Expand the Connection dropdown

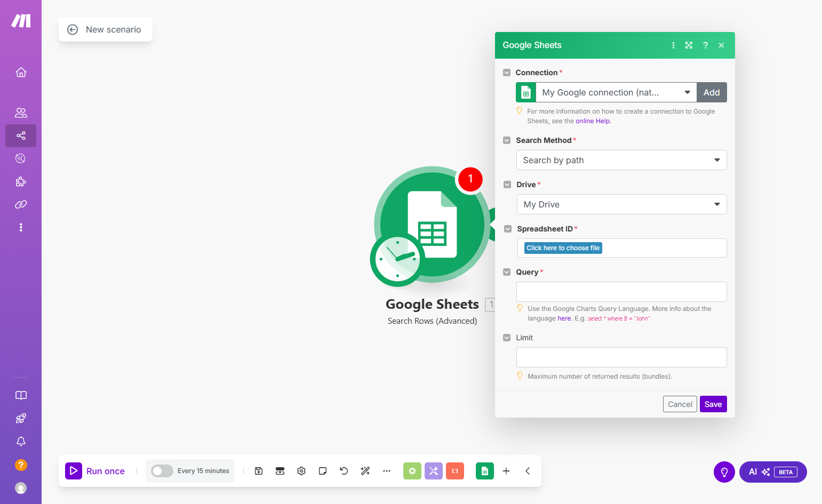[x=616, y=92]
